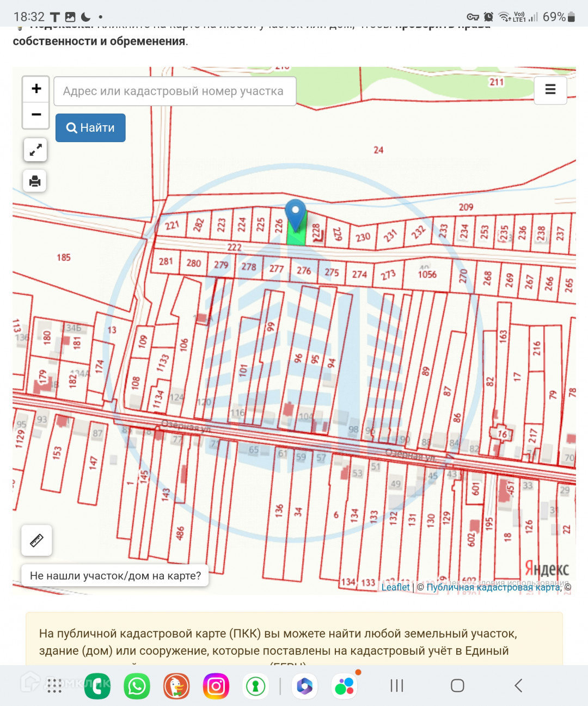Open the app drawer grid
This screenshot has height=706, width=588.
click(54, 686)
